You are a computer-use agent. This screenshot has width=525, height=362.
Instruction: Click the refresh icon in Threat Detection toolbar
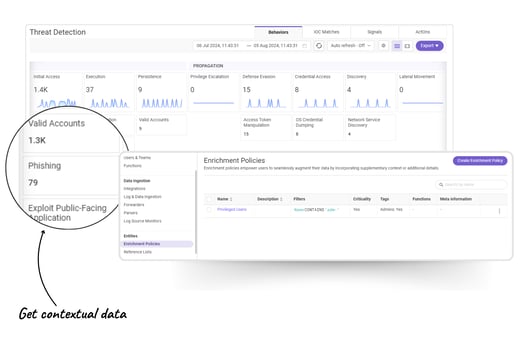(x=319, y=46)
